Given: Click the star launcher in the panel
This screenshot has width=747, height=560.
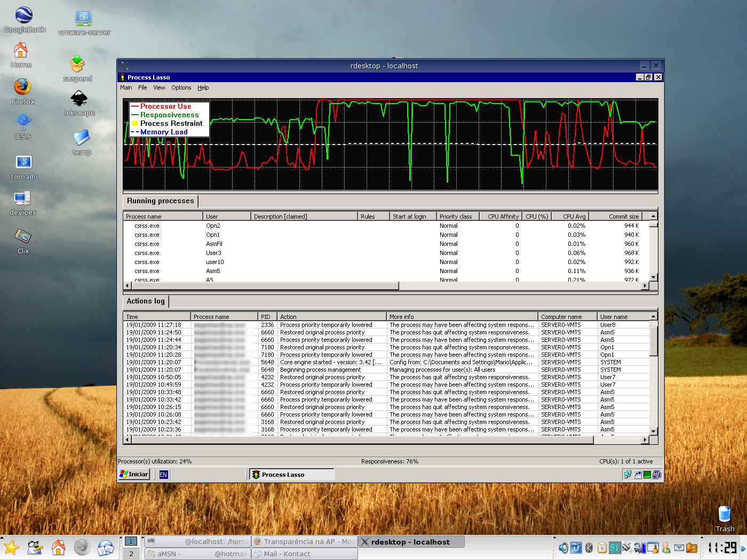Looking at the screenshot, I should [11, 547].
